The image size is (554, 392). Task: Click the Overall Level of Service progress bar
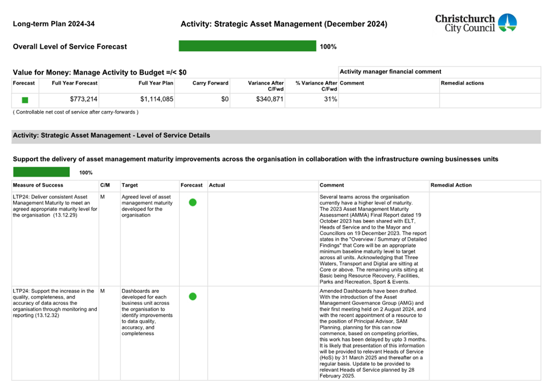247,46
